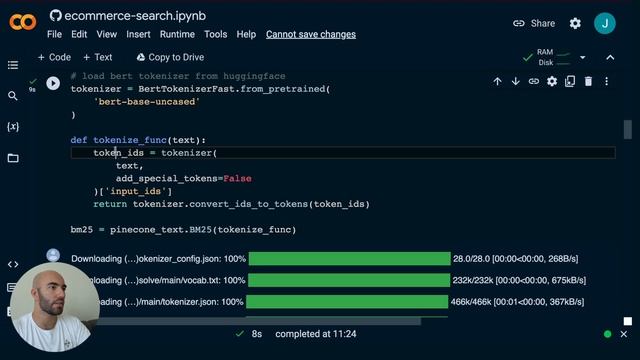Copy link to cell icon
Viewport: 640px width, 360px height.
533,82
